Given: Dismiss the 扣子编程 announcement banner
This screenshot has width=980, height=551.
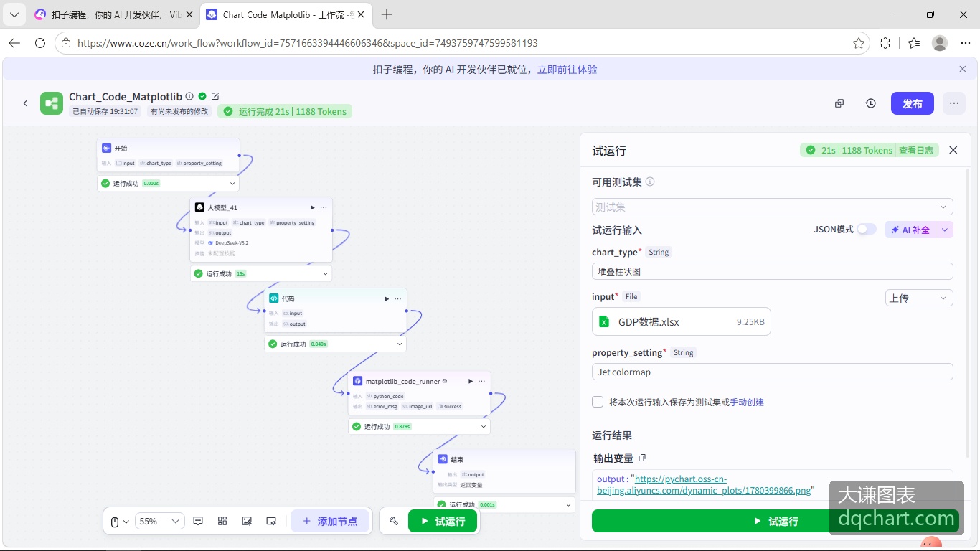Looking at the screenshot, I should (963, 69).
